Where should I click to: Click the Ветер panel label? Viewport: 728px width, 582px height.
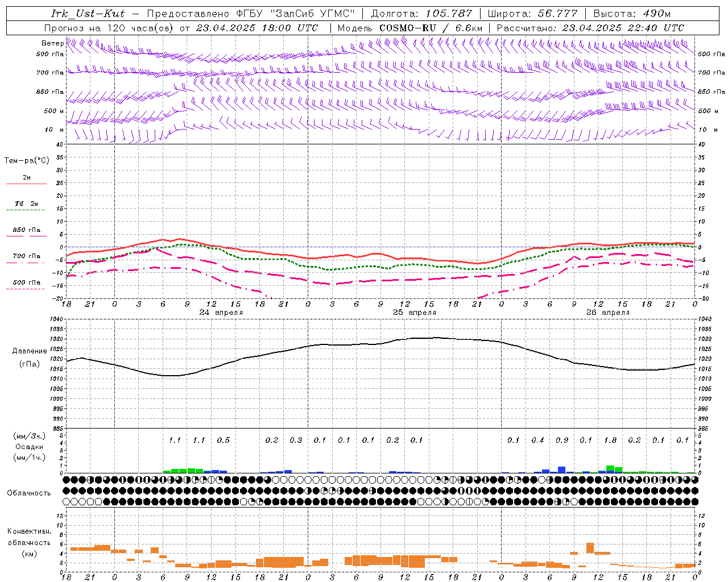(52, 43)
